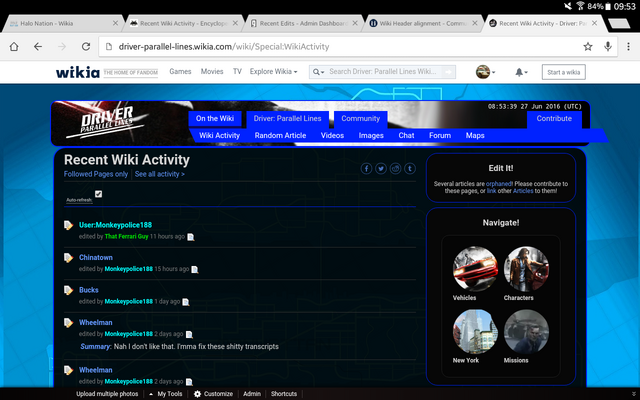The width and height of the screenshot is (640, 400).
Task: Select the On the Wiki tab
Action: (215, 119)
